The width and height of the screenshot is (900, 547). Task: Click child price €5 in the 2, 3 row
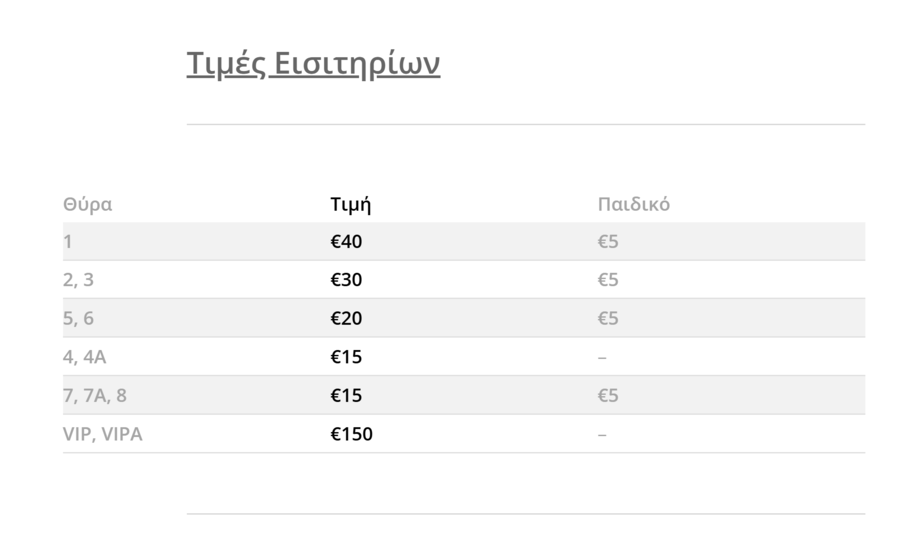click(x=608, y=280)
